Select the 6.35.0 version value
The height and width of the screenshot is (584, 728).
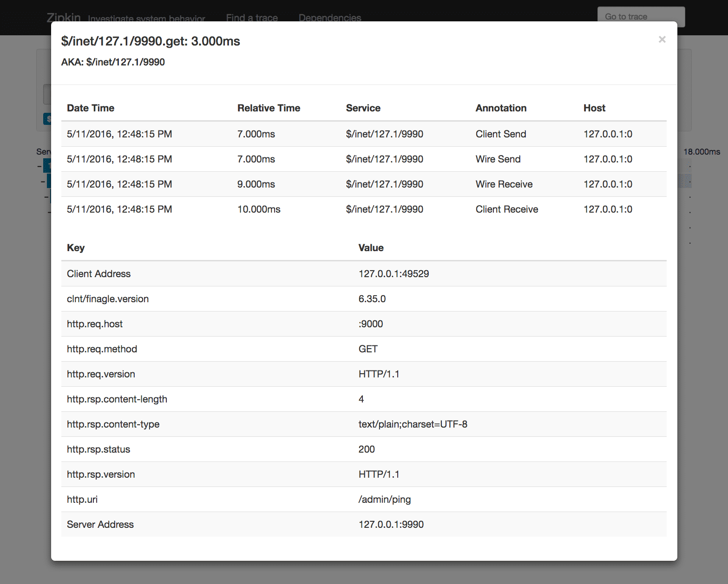pos(372,299)
